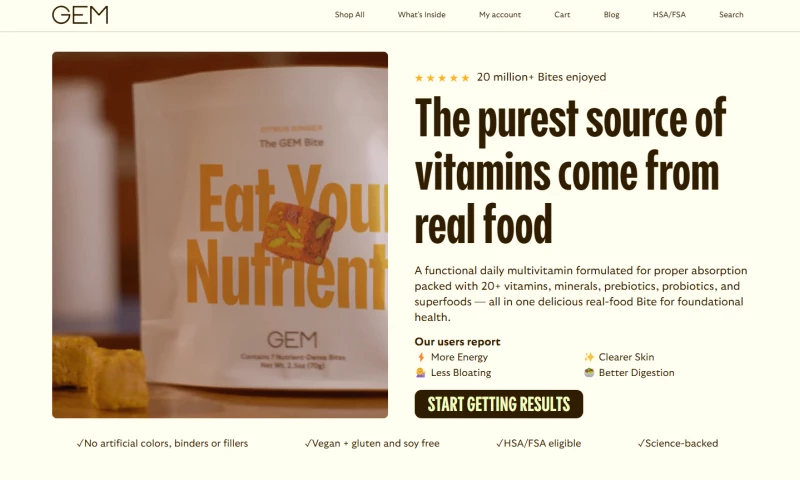Click the GEM logo in header
This screenshot has height=480, width=800.
coord(80,15)
